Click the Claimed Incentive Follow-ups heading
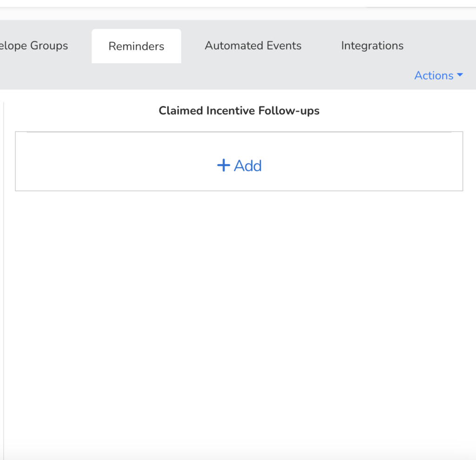This screenshot has height=460, width=476. click(x=239, y=111)
